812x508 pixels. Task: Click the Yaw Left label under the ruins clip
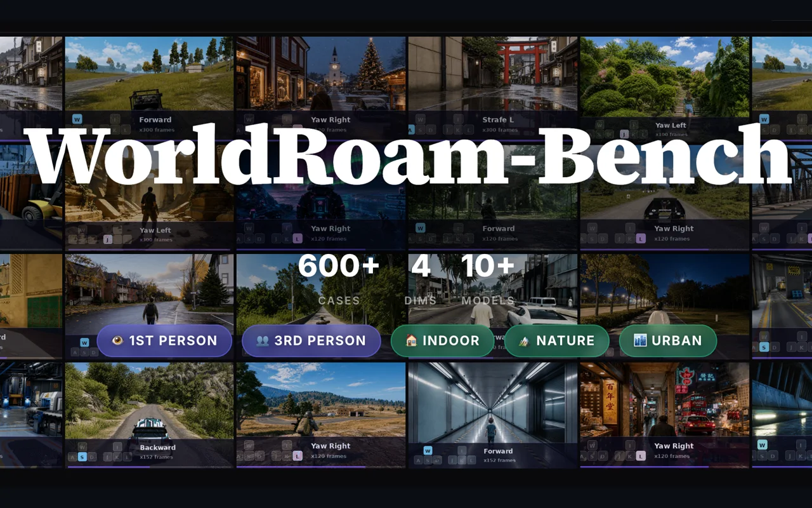[155, 231]
